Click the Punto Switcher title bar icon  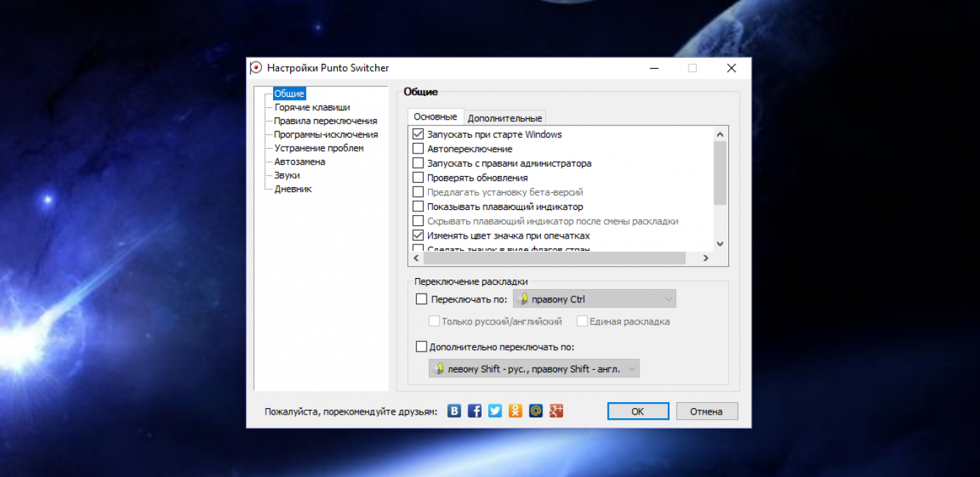point(255,68)
